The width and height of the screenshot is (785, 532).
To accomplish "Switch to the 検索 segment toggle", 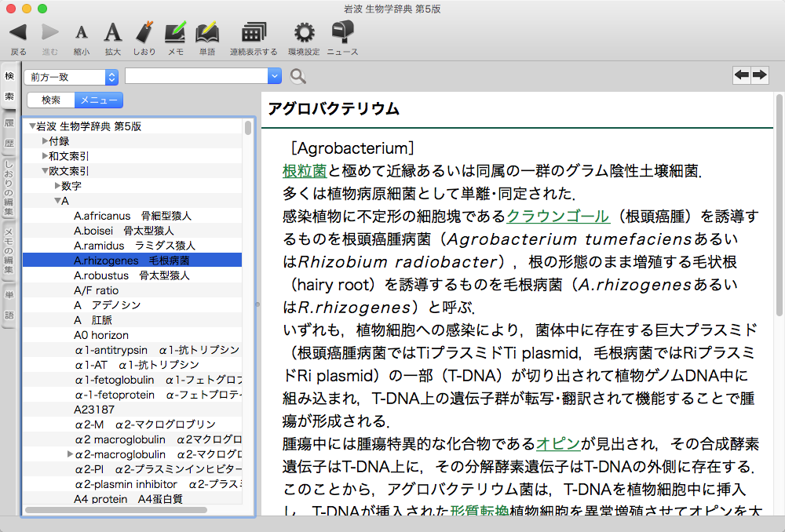I will tap(51, 100).
